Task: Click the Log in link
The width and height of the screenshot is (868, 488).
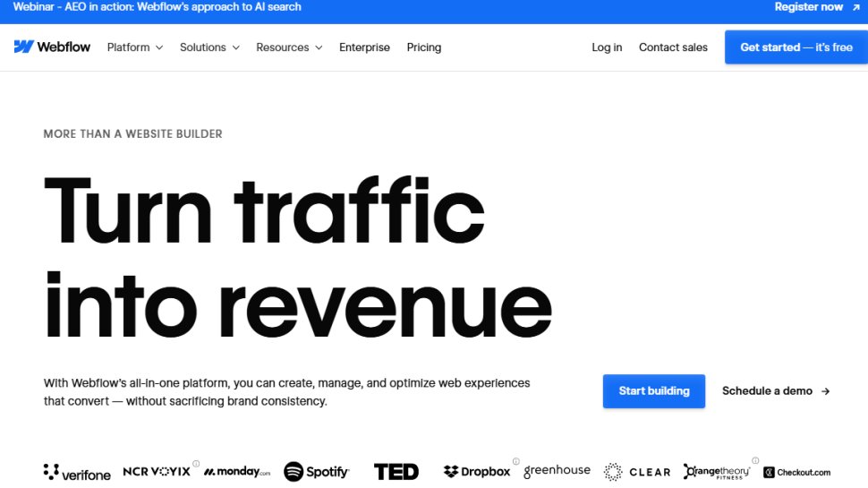Action: tap(607, 47)
